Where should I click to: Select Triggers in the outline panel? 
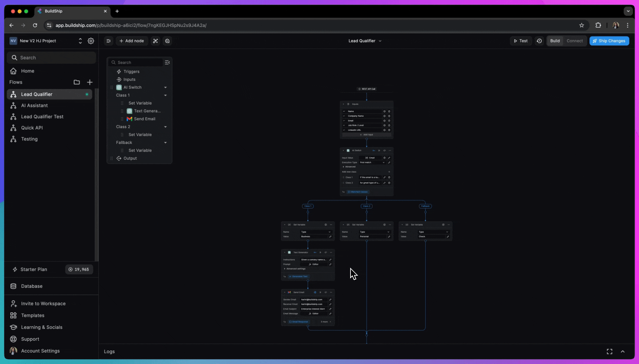(131, 71)
